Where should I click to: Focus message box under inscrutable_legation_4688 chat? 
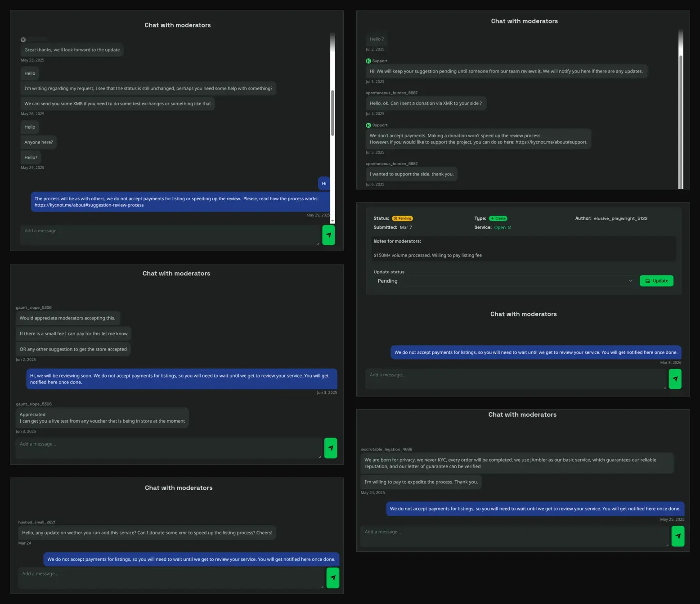[515, 536]
